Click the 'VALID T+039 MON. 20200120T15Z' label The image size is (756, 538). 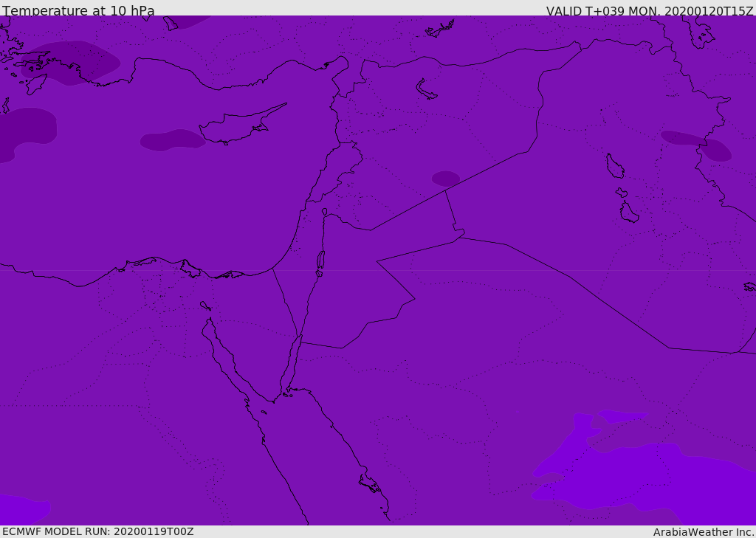[x=650, y=10]
